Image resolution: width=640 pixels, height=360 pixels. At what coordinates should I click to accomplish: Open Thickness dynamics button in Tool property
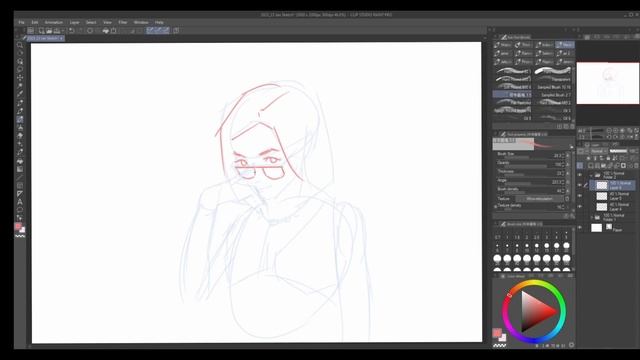(568, 173)
